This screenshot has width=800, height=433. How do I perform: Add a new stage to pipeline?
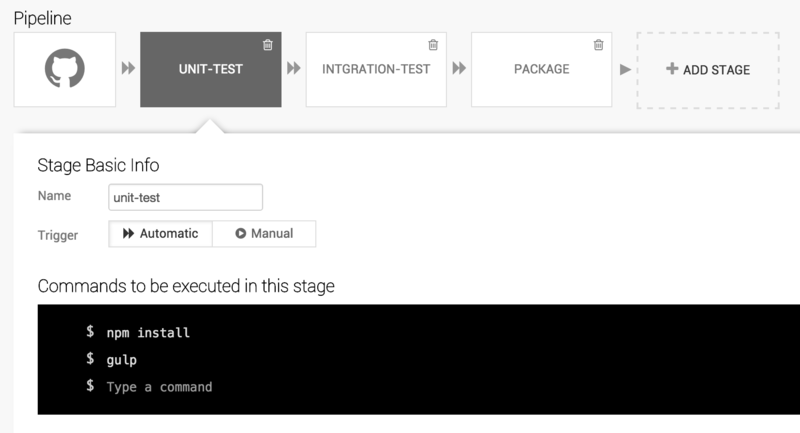pos(708,70)
